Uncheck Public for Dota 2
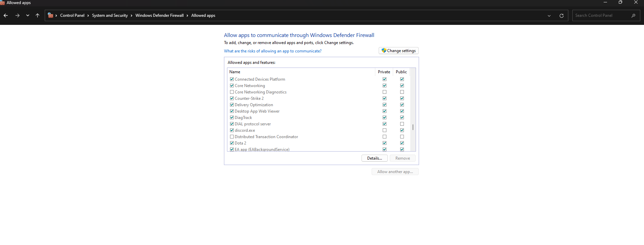The image size is (644, 245). (x=402, y=143)
